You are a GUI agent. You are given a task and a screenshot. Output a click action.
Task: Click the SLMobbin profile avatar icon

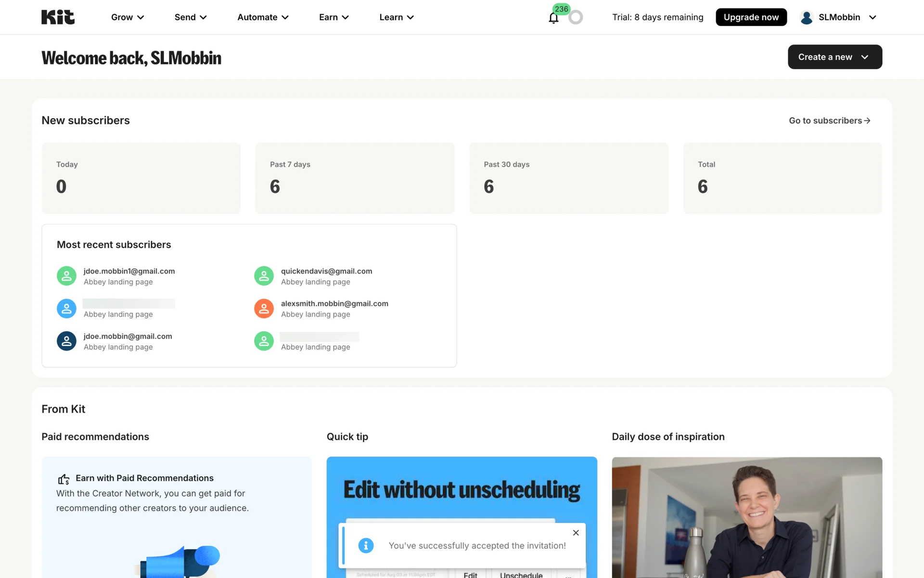point(807,17)
